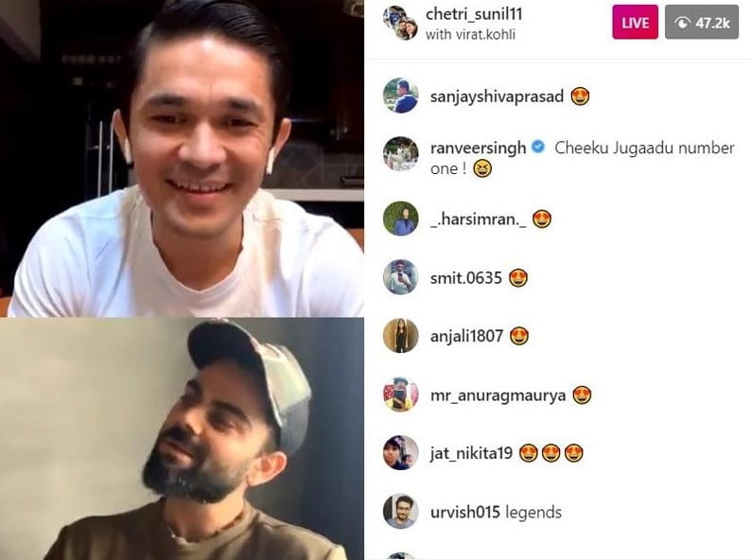Click the "Cheeku Jugaadu number one" comment
This screenshot has height=560, width=752.
[583, 158]
